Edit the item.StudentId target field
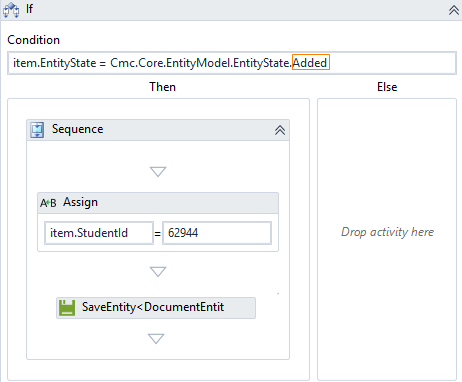 tap(99, 233)
